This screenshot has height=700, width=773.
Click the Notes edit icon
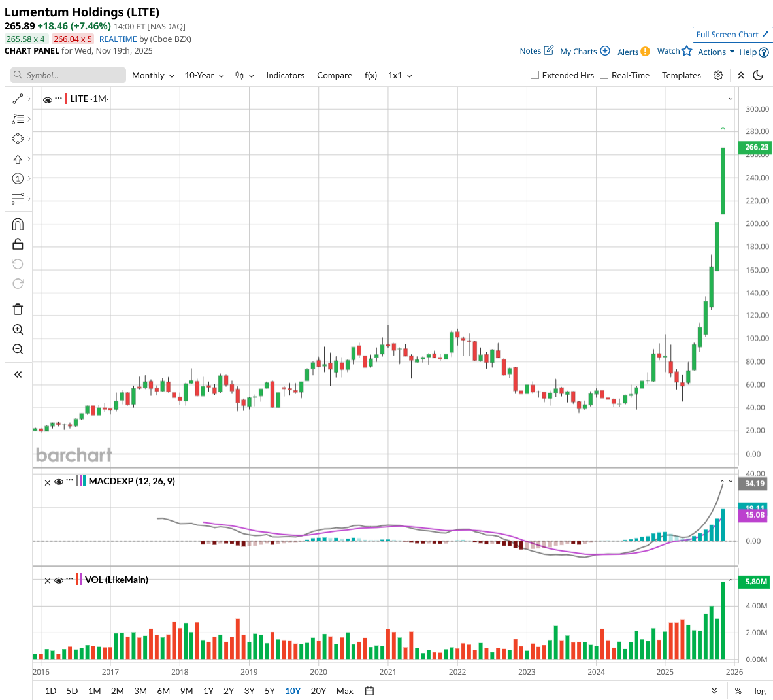[549, 50]
